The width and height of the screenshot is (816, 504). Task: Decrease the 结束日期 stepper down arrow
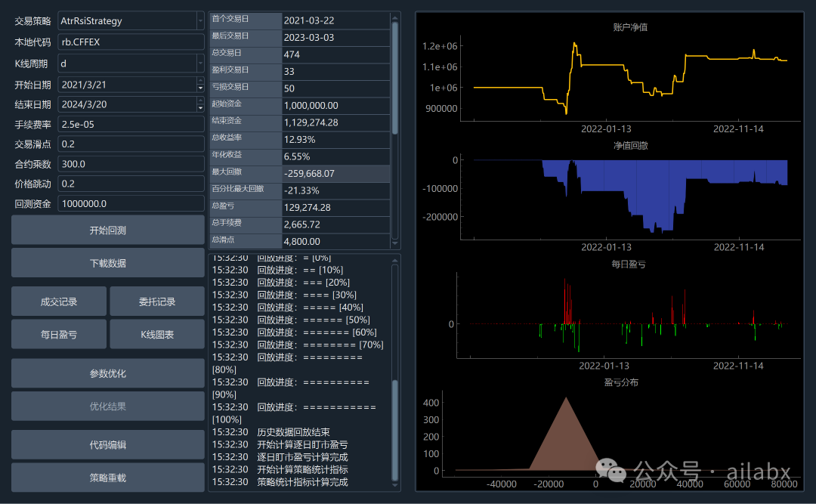[x=200, y=109]
